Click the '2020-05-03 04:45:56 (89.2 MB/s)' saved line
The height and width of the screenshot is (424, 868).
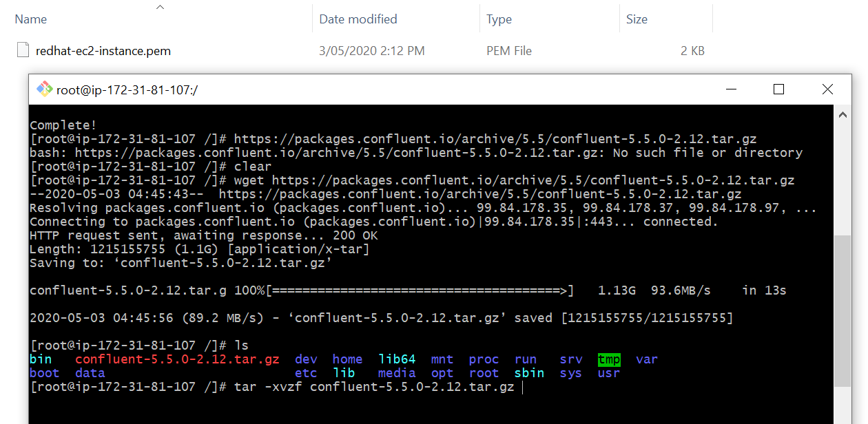click(382, 318)
